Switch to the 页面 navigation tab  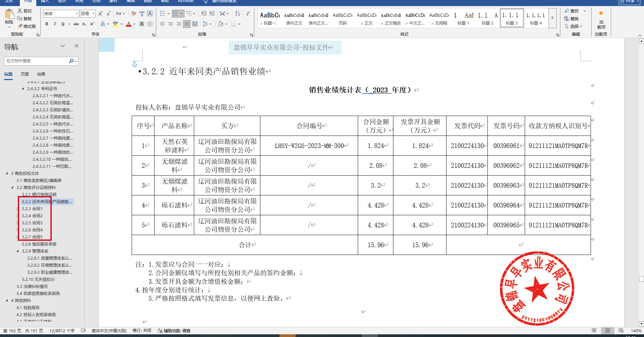(25, 74)
